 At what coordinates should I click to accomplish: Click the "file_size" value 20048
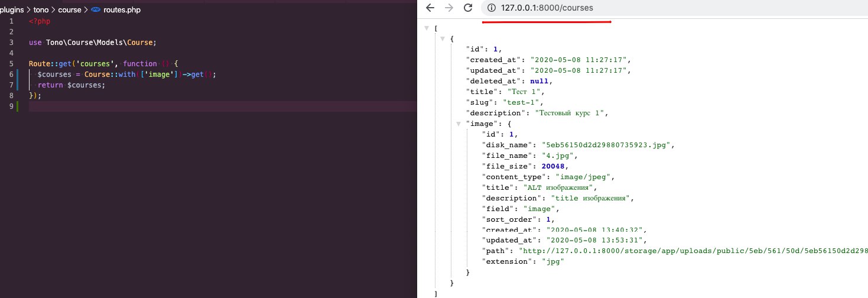(554, 166)
